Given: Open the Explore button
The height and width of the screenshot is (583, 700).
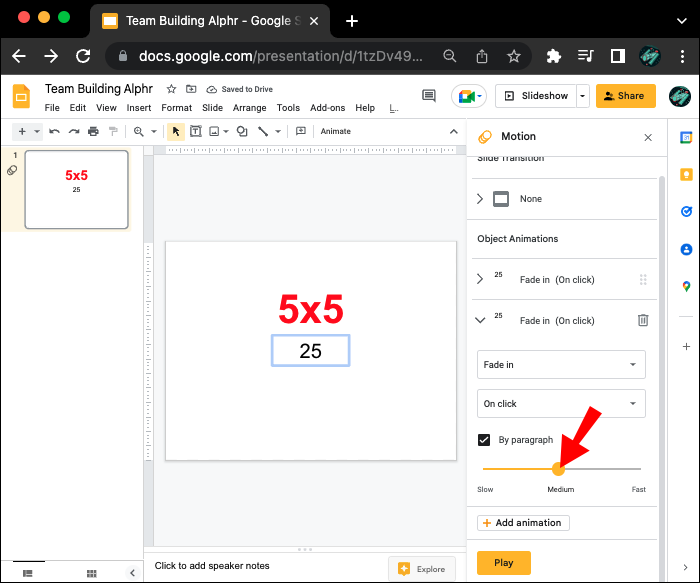Looking at the screenshot, I should click(422, 569).
